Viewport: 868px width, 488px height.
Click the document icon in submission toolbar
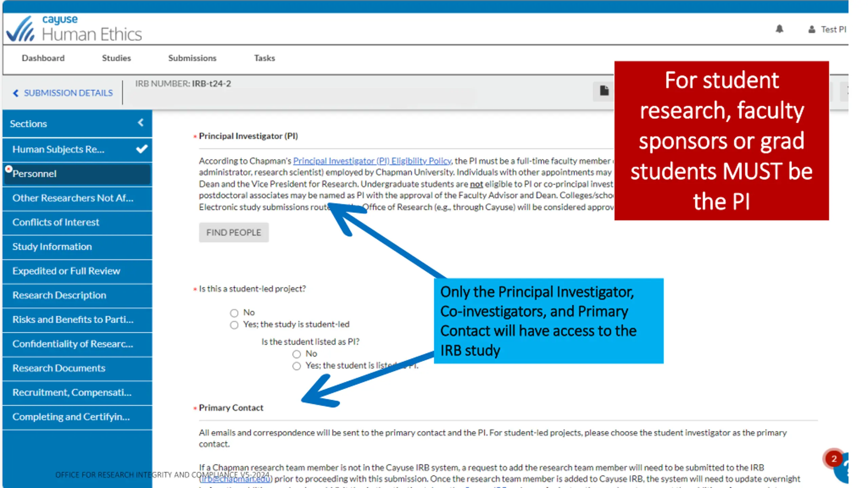coord(604,91)
